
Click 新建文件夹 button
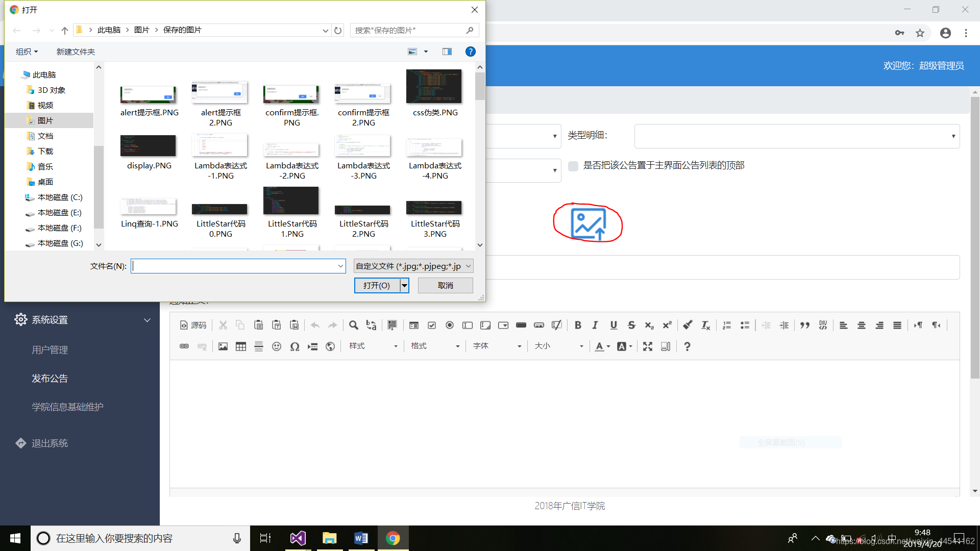pyautogui.click(x=76, y=52)
